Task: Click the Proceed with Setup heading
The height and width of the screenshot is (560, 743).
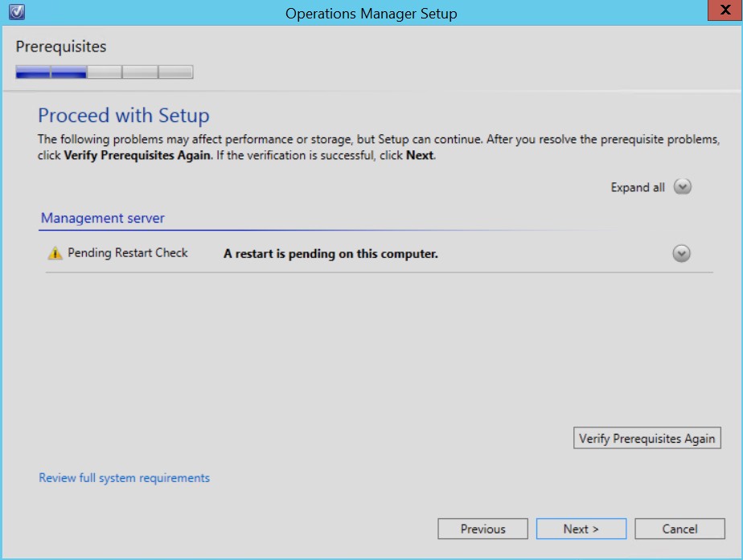Action: (x=124, y=116)
